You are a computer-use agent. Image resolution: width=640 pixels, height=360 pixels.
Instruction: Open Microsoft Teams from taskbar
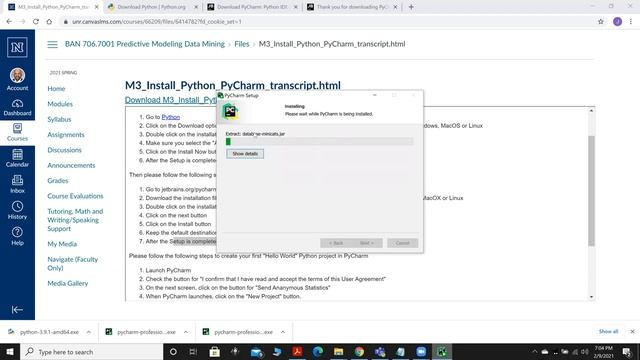tap(380, 351)
